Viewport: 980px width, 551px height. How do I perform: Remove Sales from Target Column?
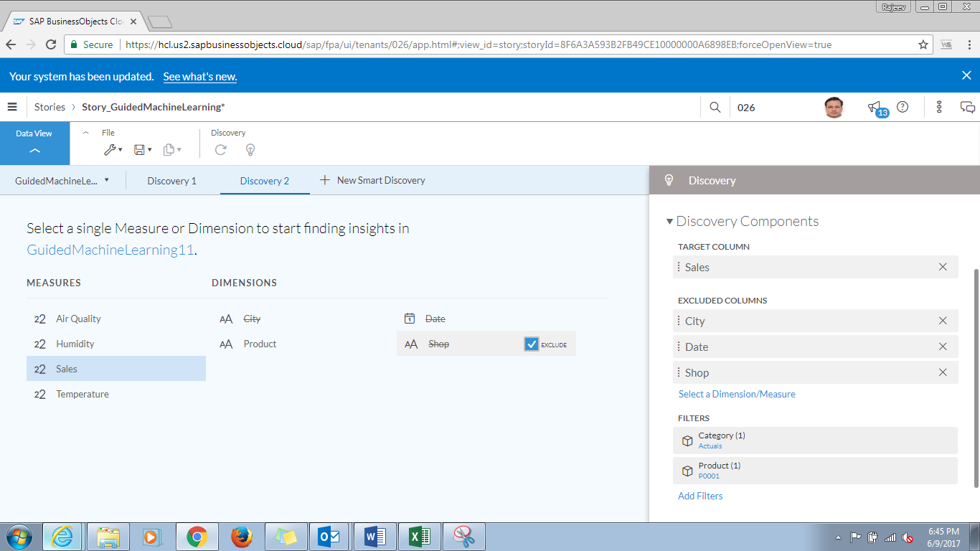(x=943, y=267)
